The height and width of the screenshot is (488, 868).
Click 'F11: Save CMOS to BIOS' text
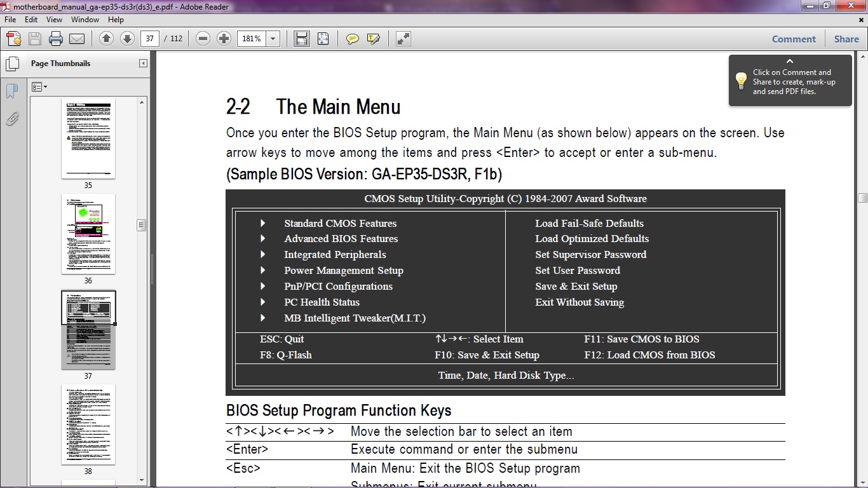tap(642, 339)
